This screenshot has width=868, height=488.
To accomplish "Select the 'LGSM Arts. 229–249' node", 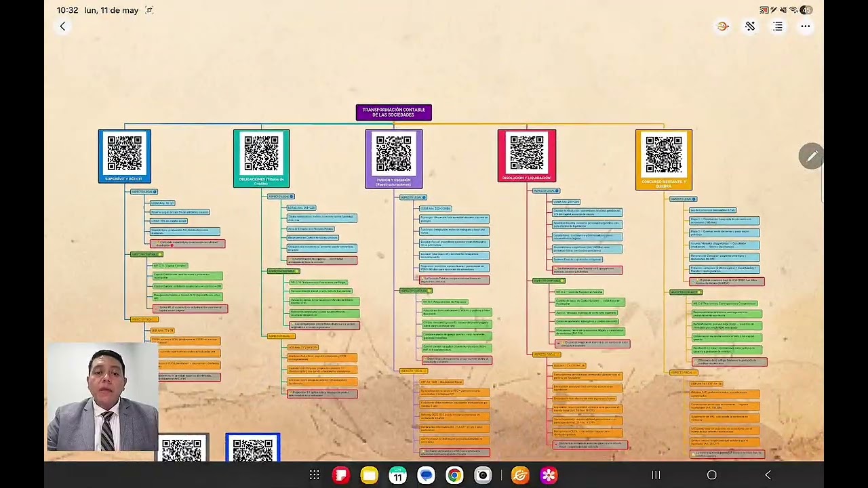I will pos(567,202).
